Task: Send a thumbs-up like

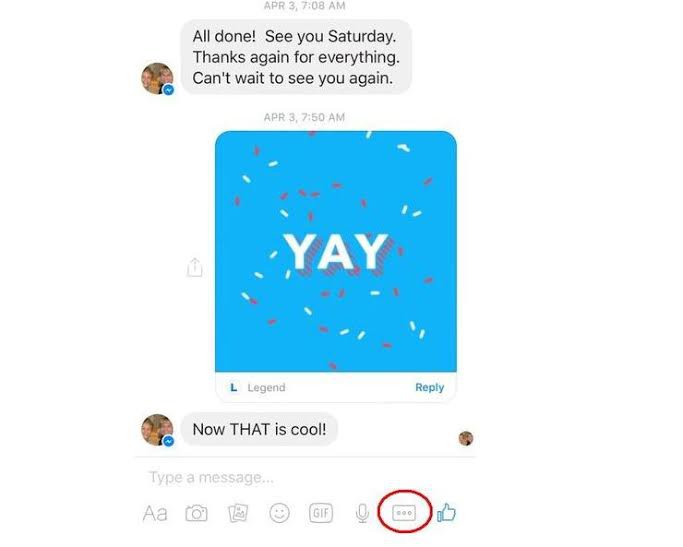Action: 446,513
